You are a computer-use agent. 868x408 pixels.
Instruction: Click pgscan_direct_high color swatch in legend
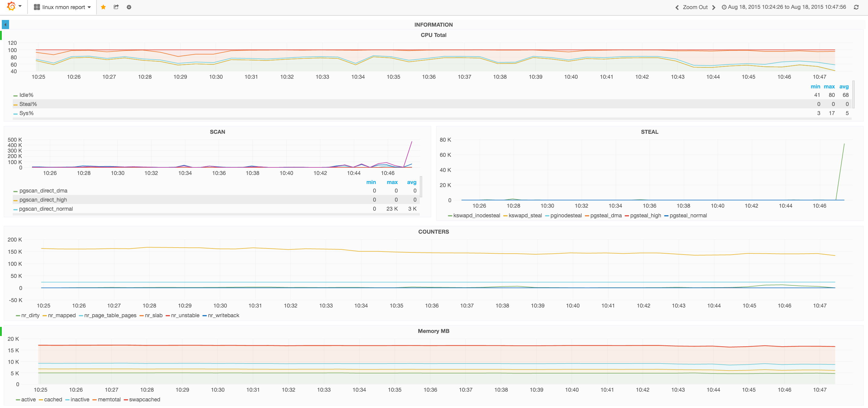pyautogui.click(x=15, y=200)
